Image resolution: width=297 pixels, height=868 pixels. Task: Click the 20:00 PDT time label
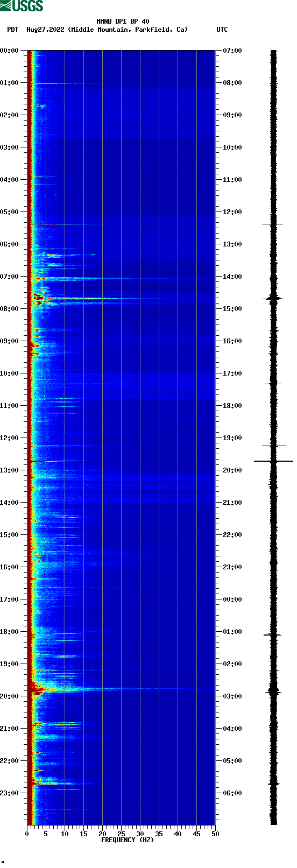(x=9, y=696)
